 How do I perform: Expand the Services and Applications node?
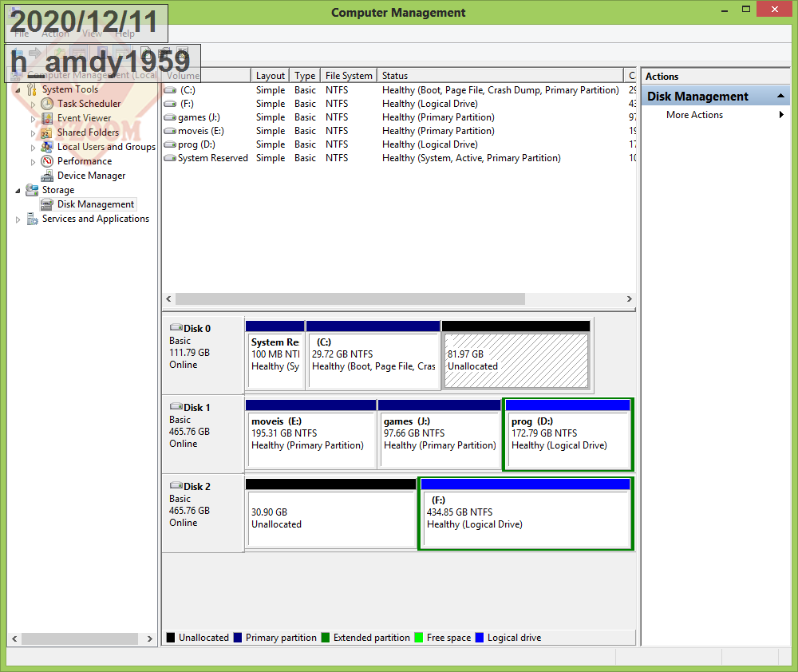(x=18, y=219)
